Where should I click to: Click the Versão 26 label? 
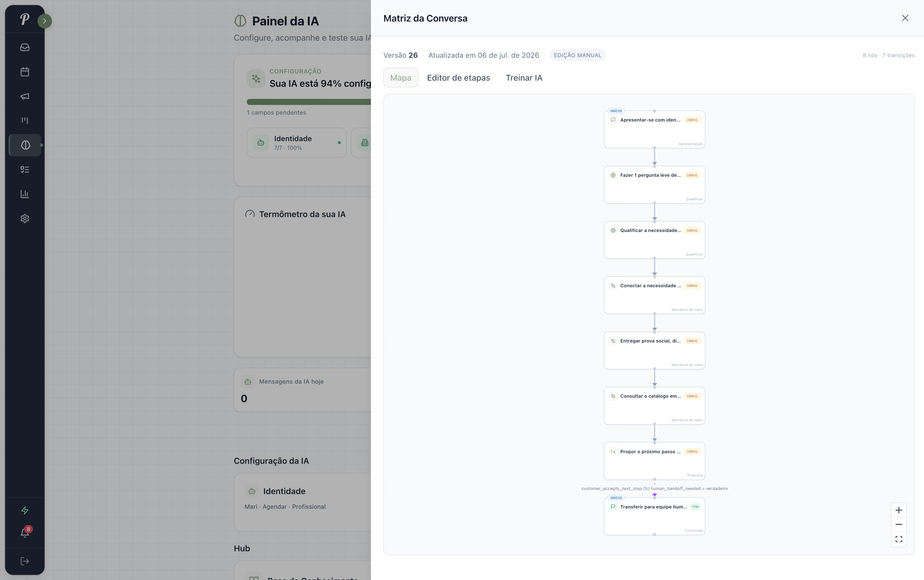click(x=400, y=55)
